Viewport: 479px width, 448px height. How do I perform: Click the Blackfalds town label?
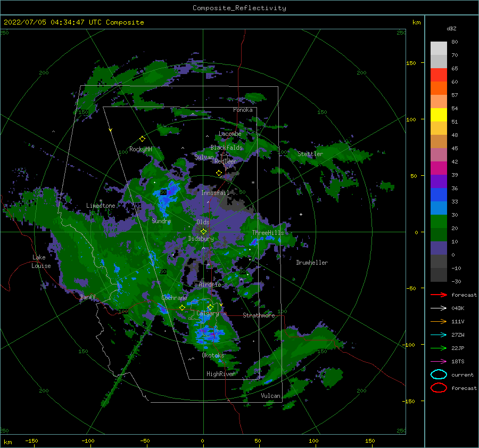(x=226, y=148)
